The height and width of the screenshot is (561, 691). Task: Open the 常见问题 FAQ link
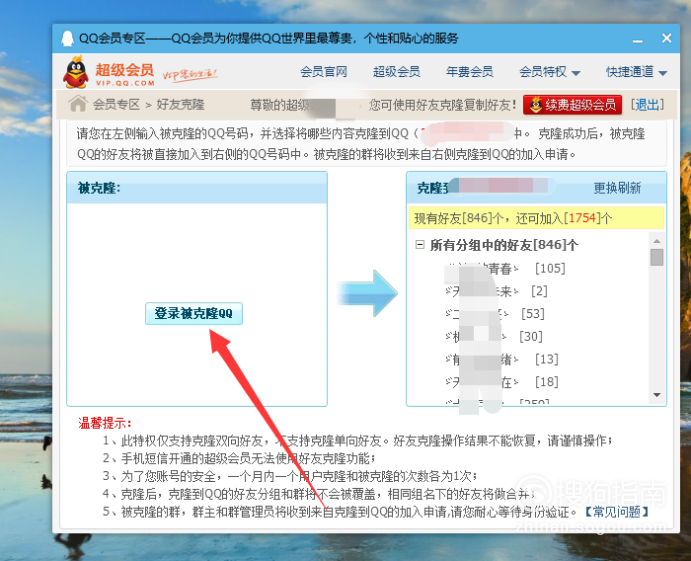click(x=617, y=512)
